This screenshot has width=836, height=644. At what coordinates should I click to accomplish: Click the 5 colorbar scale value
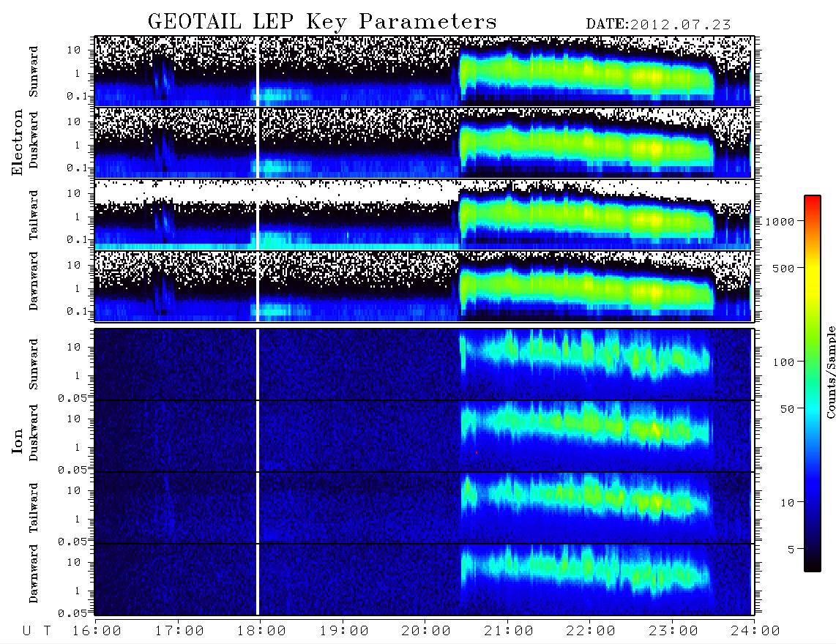(791, 550)
